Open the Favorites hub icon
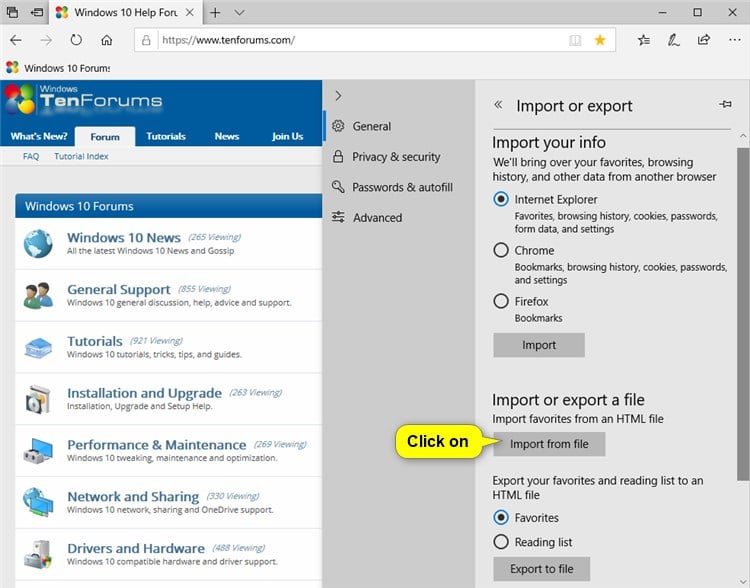 click(x=644, y=40)
